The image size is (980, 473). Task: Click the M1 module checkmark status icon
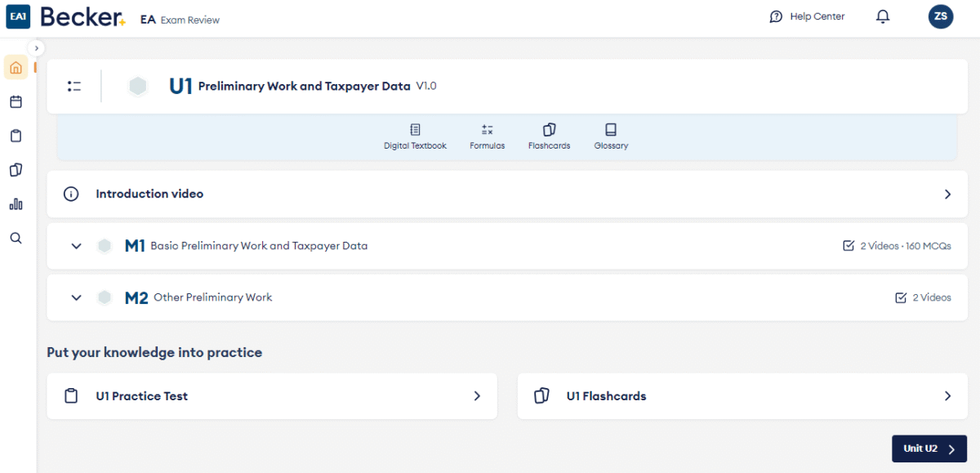point(849,246)
